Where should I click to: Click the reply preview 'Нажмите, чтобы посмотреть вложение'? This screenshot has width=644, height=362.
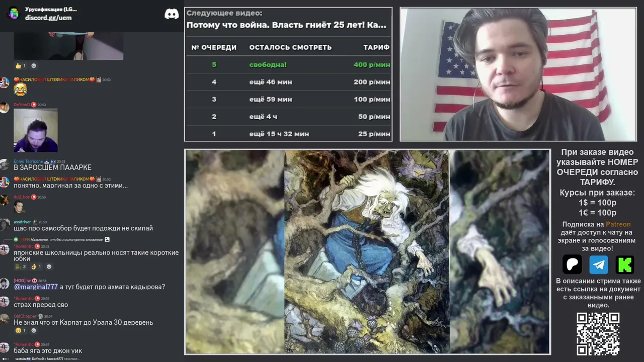point(66,239)
